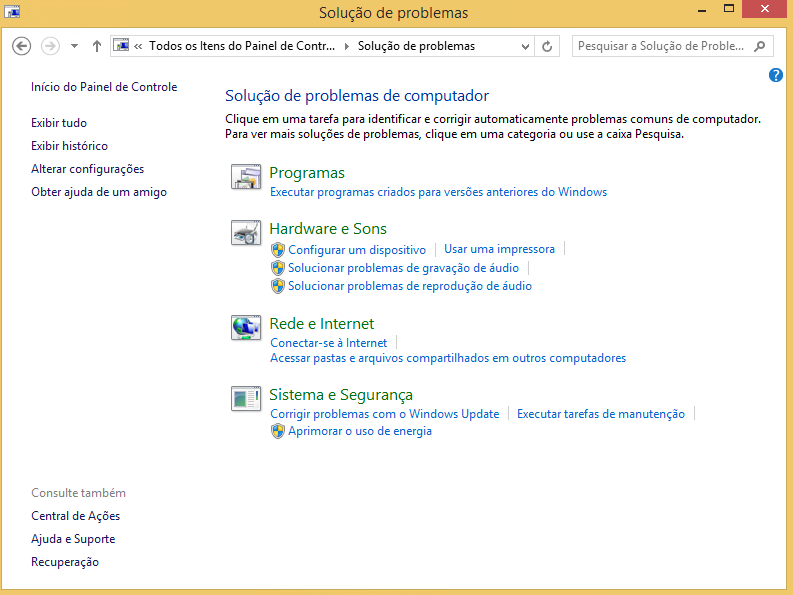Open Recuperação link
The height and width of the screenshot is (595, 793).
(x=65, y=562)
